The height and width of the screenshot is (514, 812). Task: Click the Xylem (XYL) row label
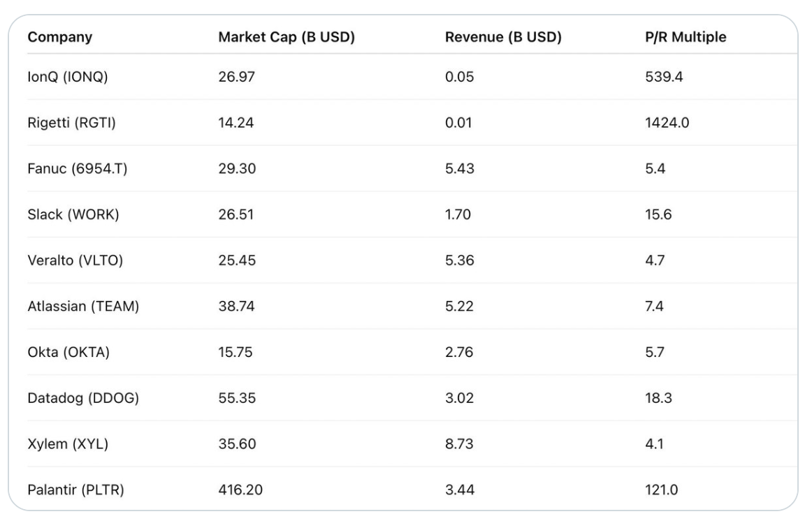(68, 443)
